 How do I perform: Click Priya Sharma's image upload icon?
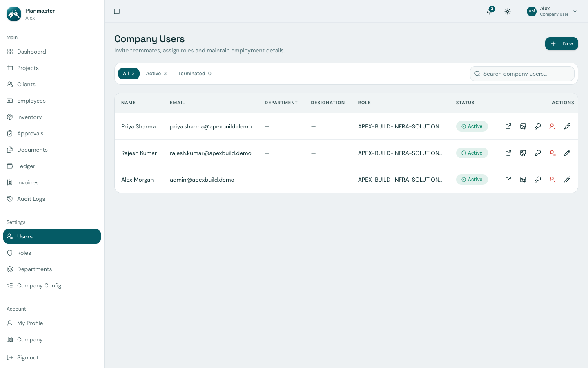click(523, 126)
